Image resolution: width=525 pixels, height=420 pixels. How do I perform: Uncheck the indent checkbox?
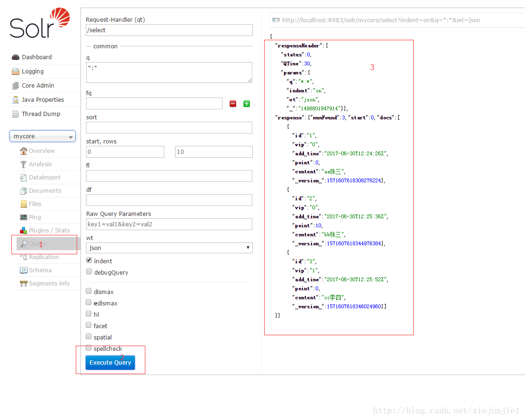click(x=89, y=260)
